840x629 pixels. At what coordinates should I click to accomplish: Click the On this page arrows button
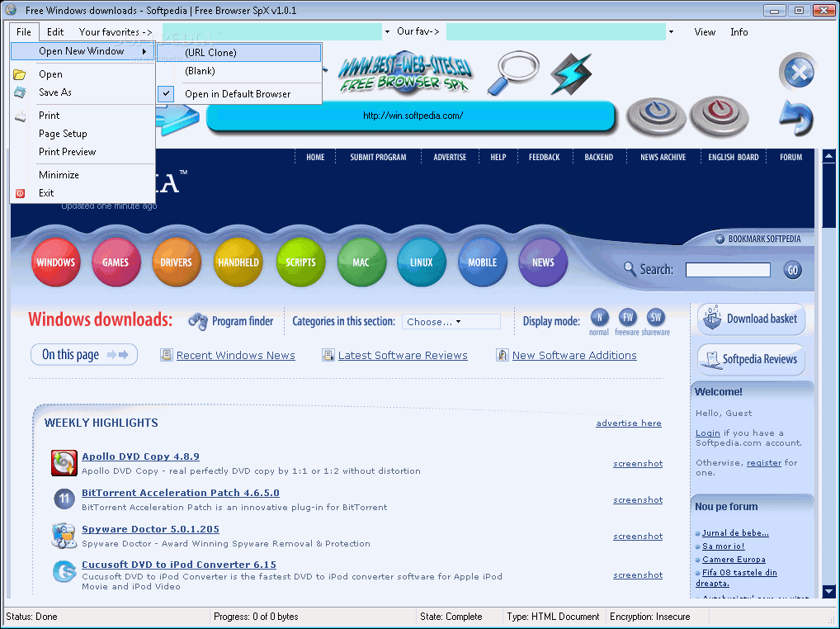pyautogui.click(x=84, y=355)
